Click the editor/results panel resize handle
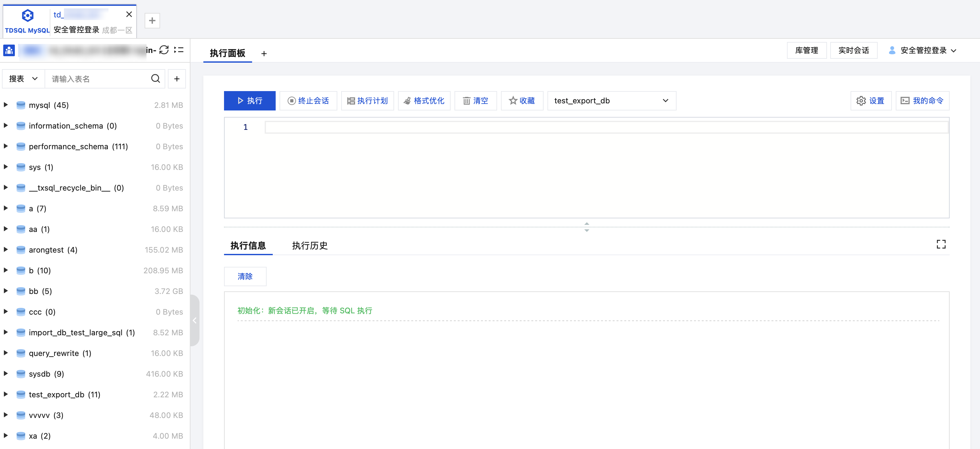Viewport: 980px width, 449px height. [x=587, y=227]
